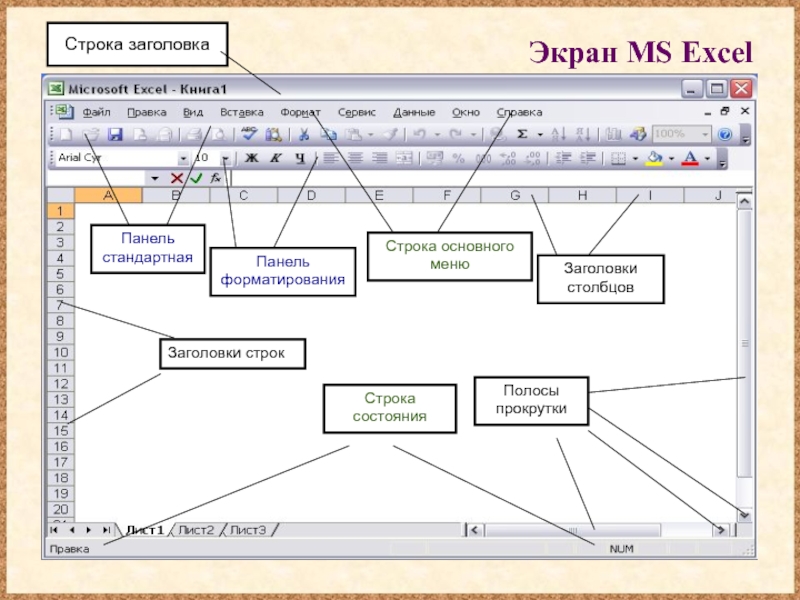Select column header D

311,195
